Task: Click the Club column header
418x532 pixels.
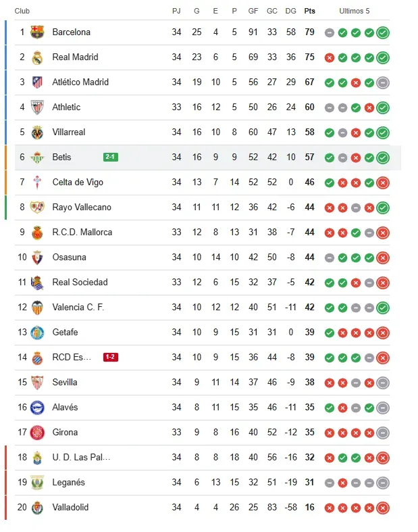Action: [22, 11]
